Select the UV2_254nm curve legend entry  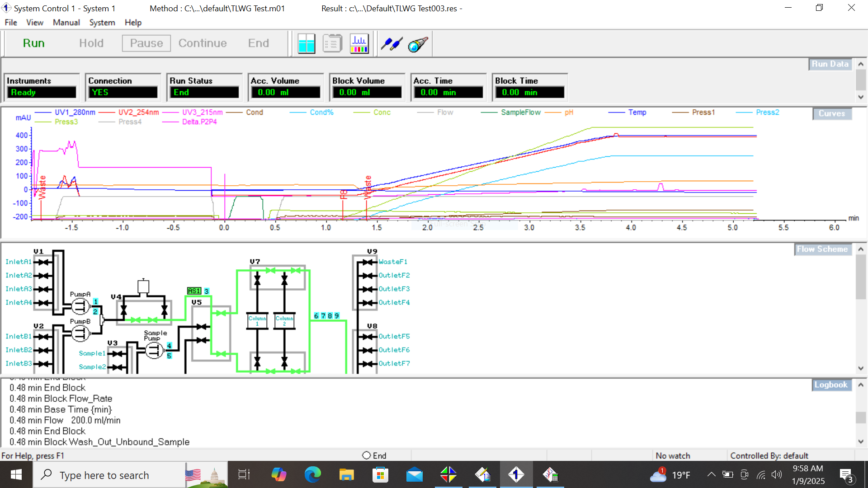coord(139,113)
